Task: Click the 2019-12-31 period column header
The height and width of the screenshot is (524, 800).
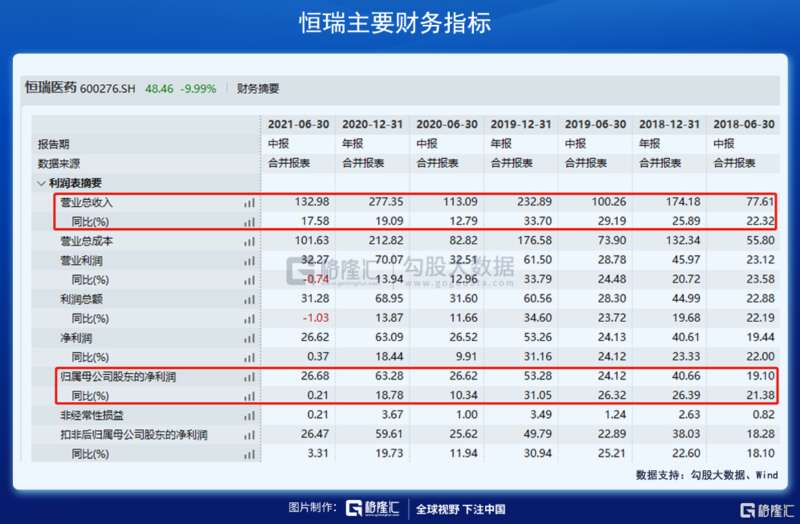Action: [521, 125]
